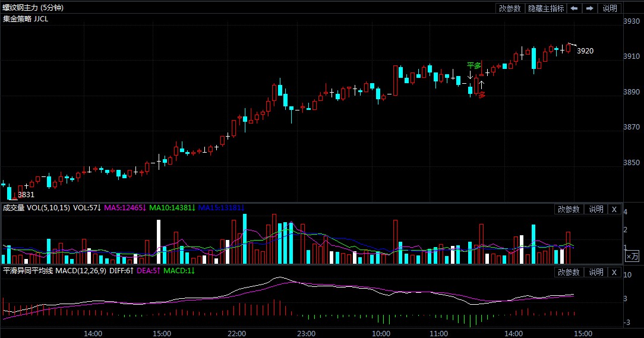This screenshot has height=338, width=644.
Task: Click the 平多 signal marker on chart
Action: pyautogui.click(x=473, y=66)
